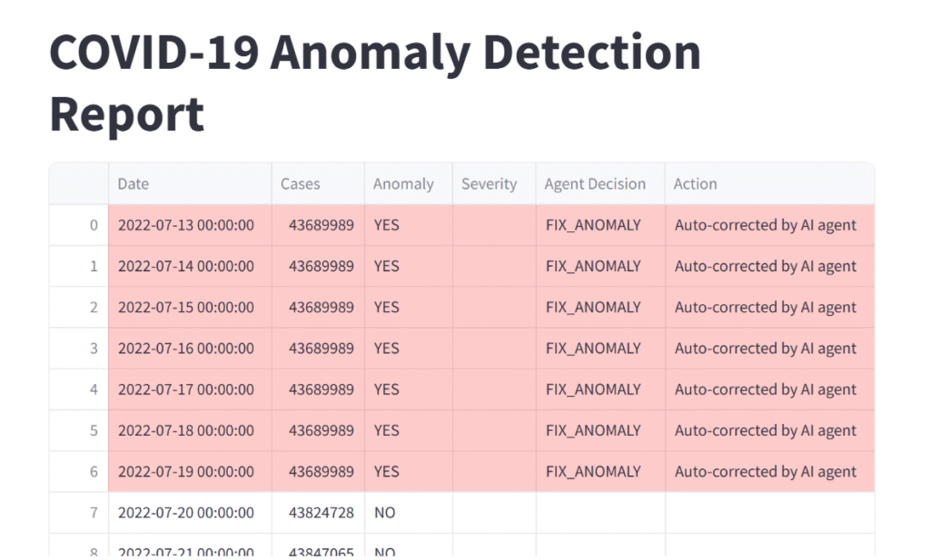Sort table by the Date column header
The height and width of the screenshot is (560, 930).
pyautogui.click(x=189, y=184)
